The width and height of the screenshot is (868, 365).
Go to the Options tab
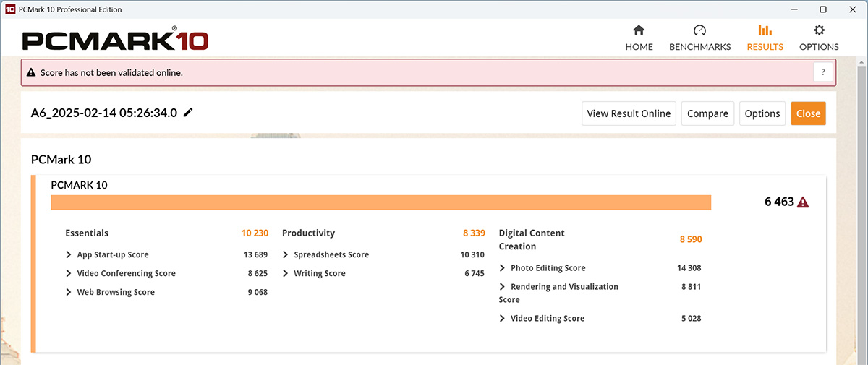point(819,38)
